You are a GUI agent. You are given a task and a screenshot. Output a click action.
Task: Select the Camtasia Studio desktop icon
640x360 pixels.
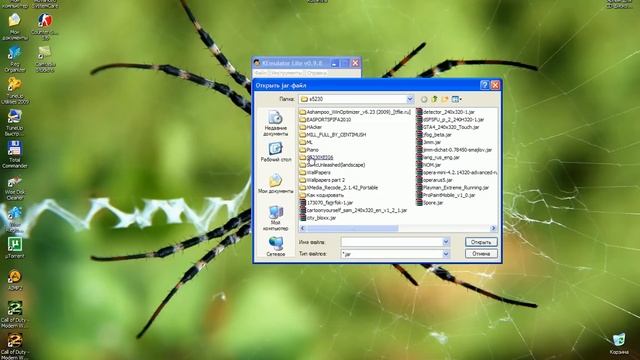(x=44, y=59)
